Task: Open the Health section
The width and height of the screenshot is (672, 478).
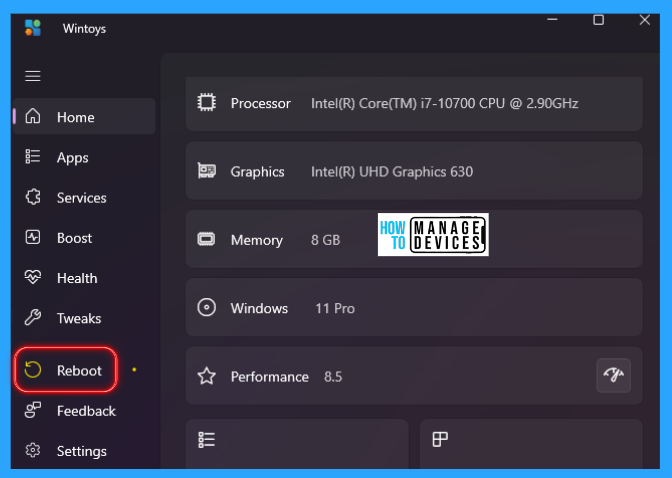Action: click(84, 278)
